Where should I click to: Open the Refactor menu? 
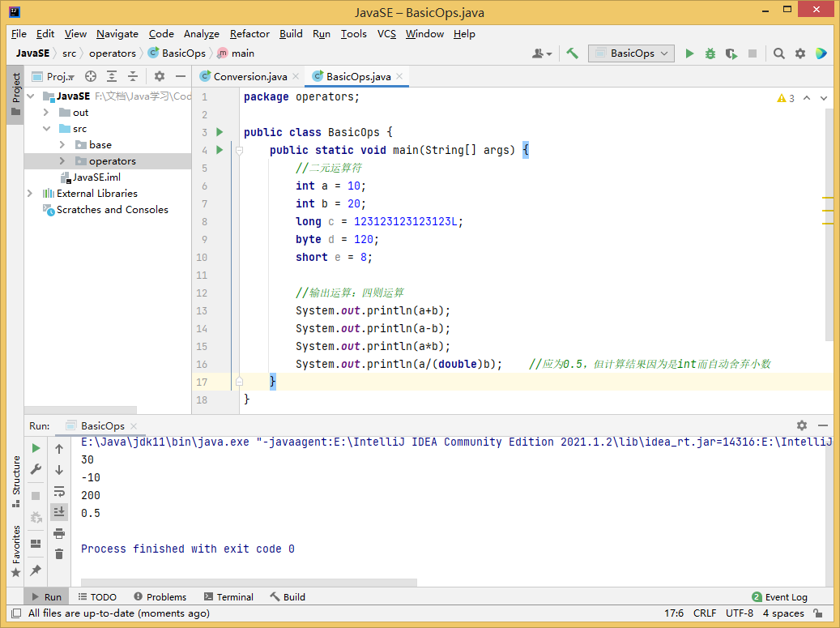[x=249, y=34]
